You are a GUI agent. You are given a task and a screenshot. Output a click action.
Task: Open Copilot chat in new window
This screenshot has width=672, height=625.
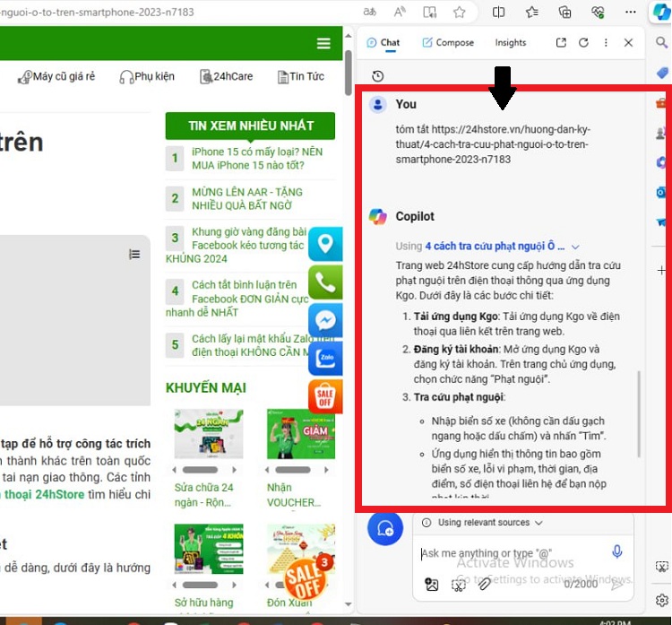coord(561,42)
